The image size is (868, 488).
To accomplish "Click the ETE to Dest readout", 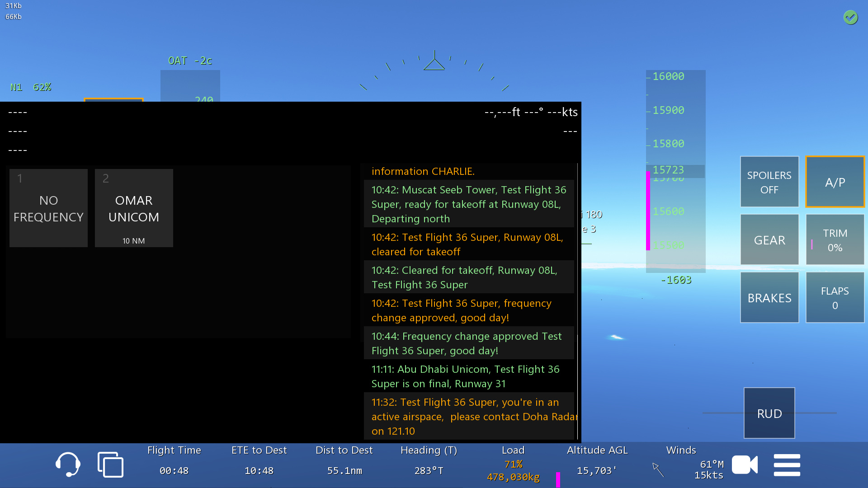I will pos(259,470).
